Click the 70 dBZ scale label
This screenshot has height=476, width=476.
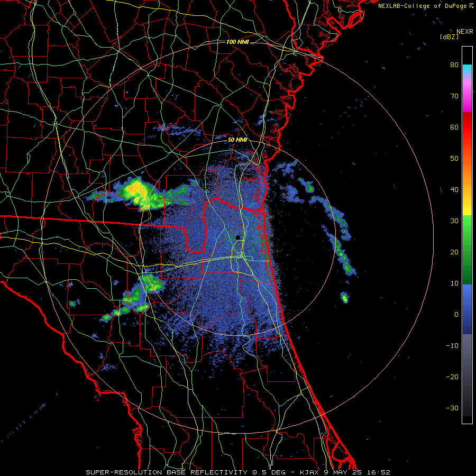(x=454, y=96)
